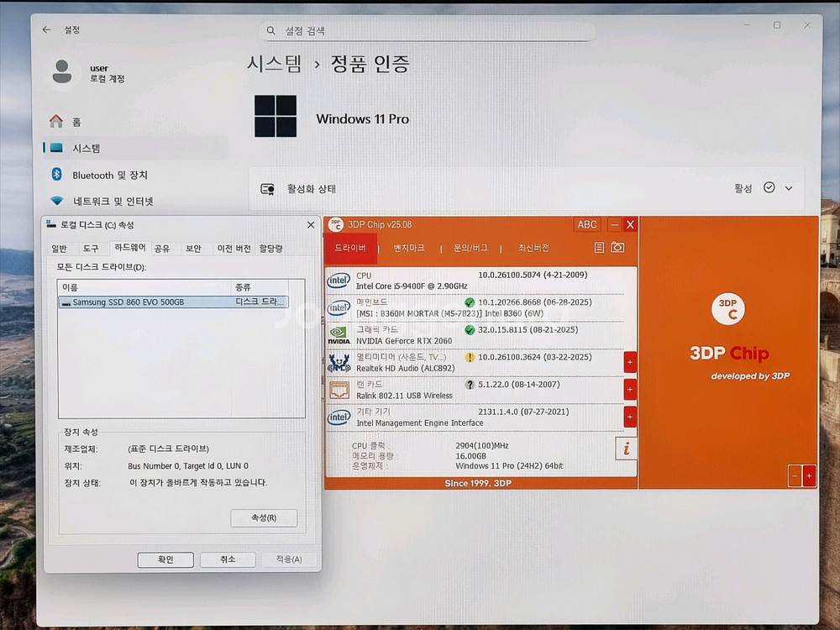Click the 취소 button

click(x=228, y=559)
